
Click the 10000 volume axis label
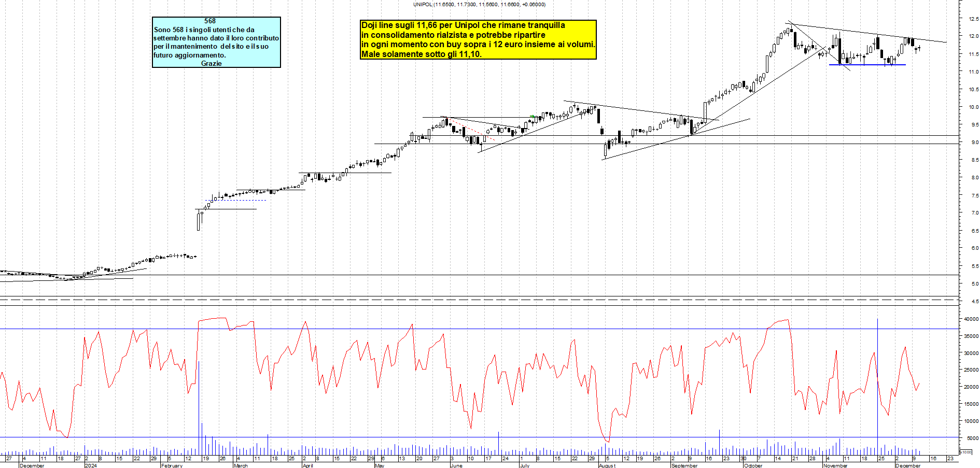click(971, 421)
